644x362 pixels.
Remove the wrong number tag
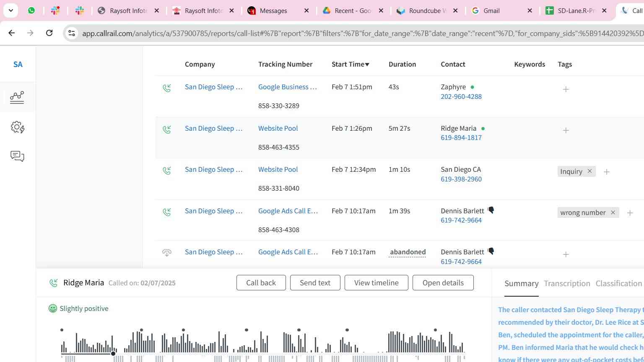click(613, 213)
